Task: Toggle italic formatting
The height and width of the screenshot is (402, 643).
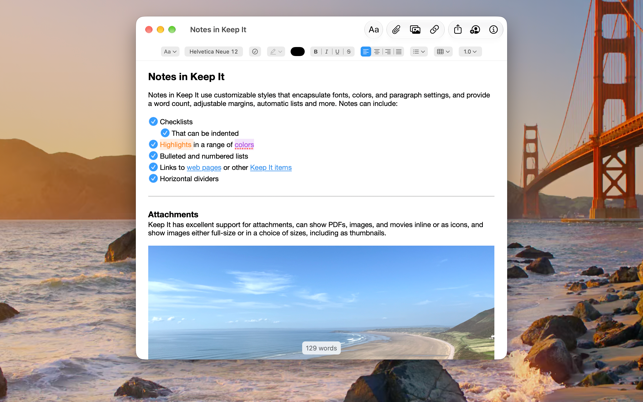Action: pyautogui.click(x=326, y=52)
